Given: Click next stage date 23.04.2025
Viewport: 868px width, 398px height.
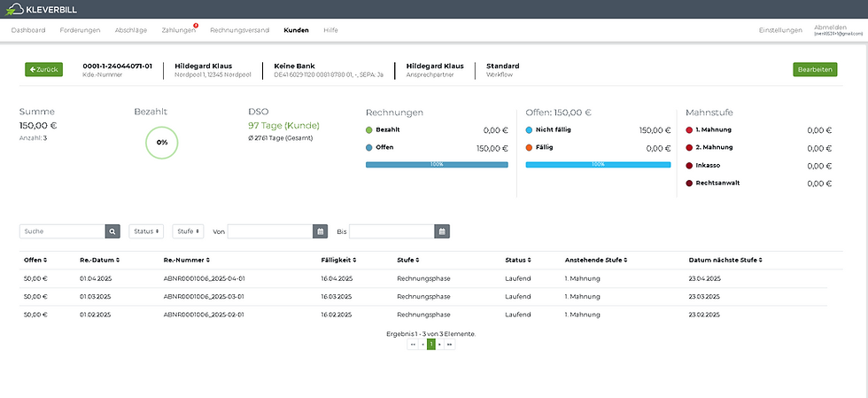Looking at the screenshot, I should [x=704, y=279].
